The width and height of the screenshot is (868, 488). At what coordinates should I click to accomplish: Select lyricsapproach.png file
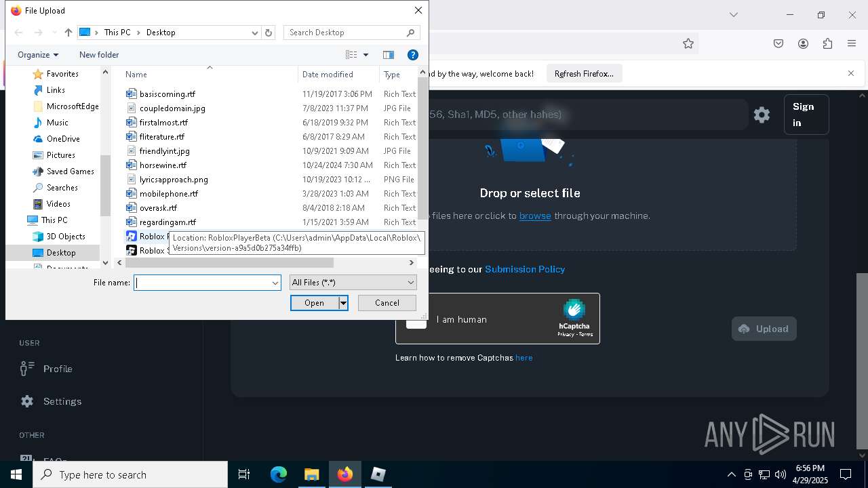click(174, 180)
